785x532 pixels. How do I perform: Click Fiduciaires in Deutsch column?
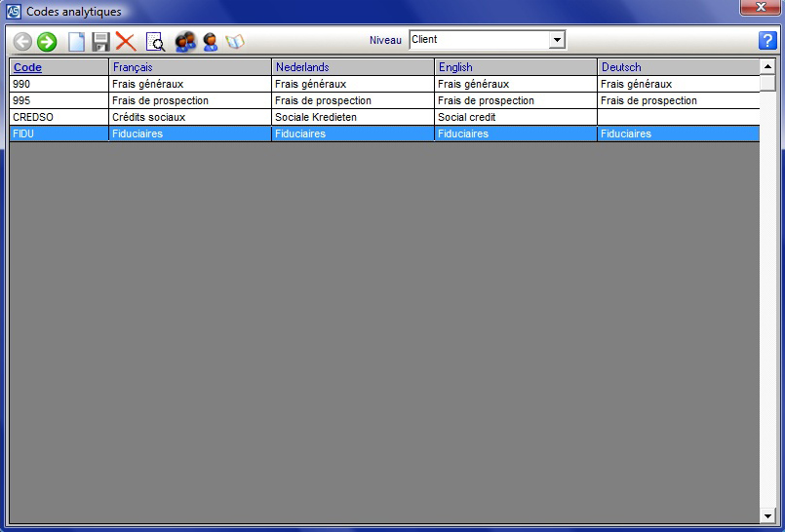click(x=679, y=133)
